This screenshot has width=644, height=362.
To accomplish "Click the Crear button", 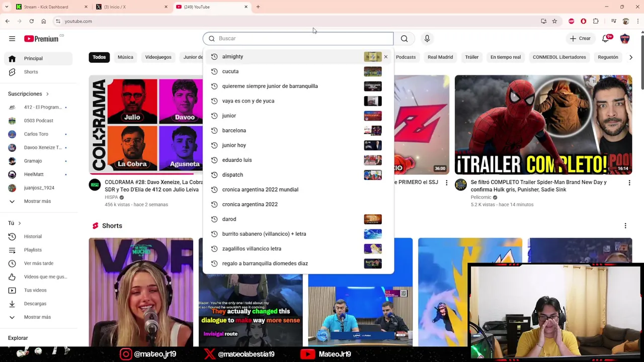I will [580, 38].
